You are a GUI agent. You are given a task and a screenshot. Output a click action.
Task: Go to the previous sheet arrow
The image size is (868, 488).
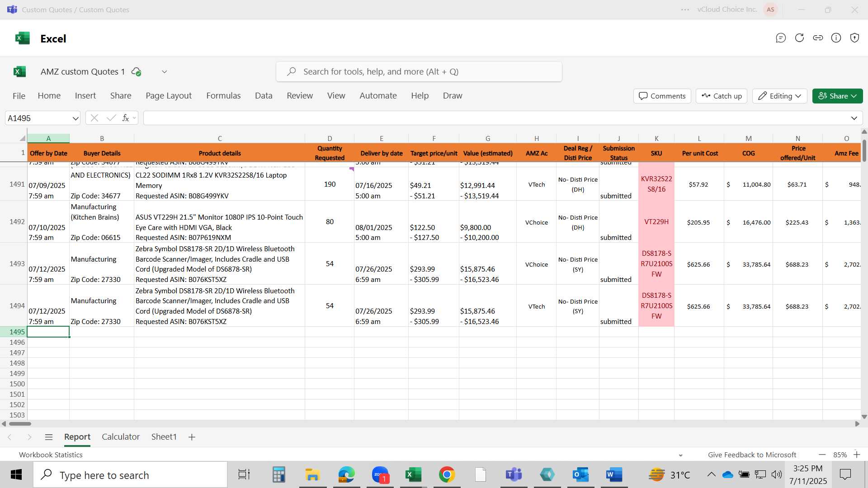coord(9,437)
